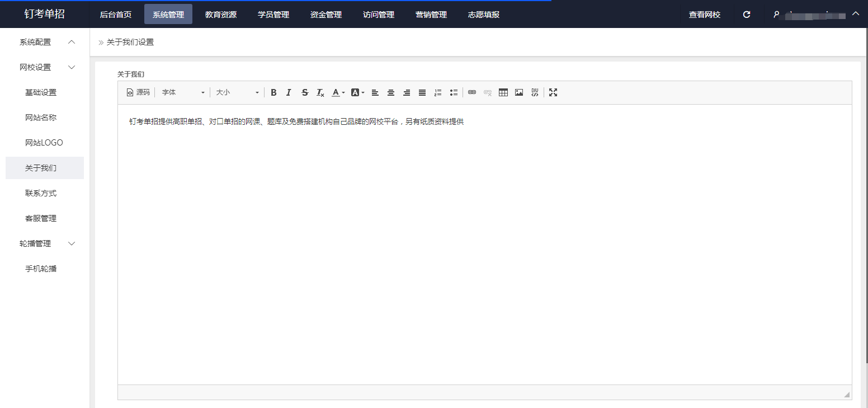Remove text formatting
Screen dimensions: 868x408
pyautogui.click(x=320, y=92)
